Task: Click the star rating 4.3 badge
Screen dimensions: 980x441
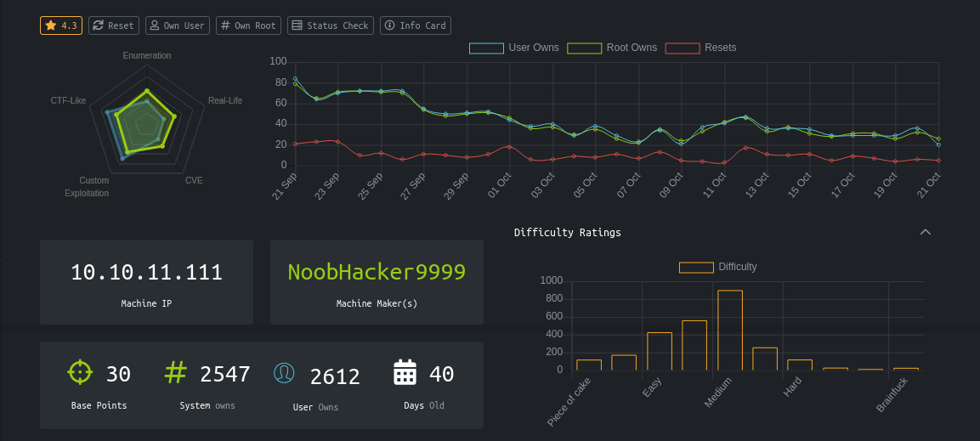Action: tap(61, 25)
